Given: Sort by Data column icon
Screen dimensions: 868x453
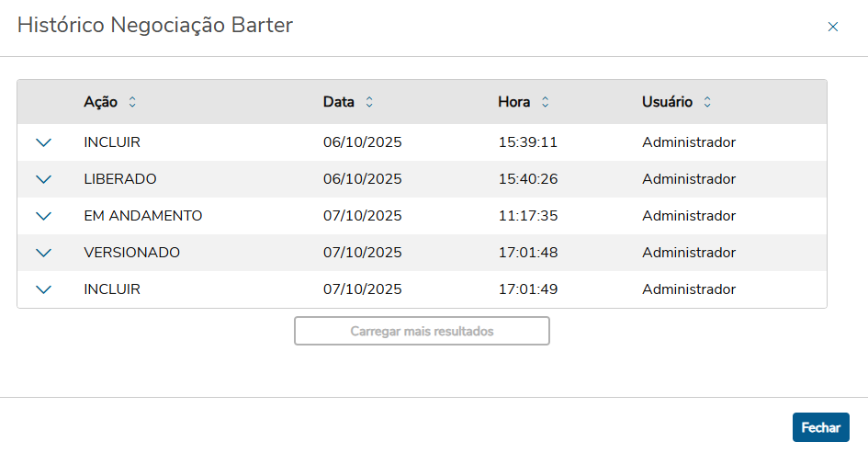Looking at the screenshot, I should pyautogui.click(x=369, y=102).
